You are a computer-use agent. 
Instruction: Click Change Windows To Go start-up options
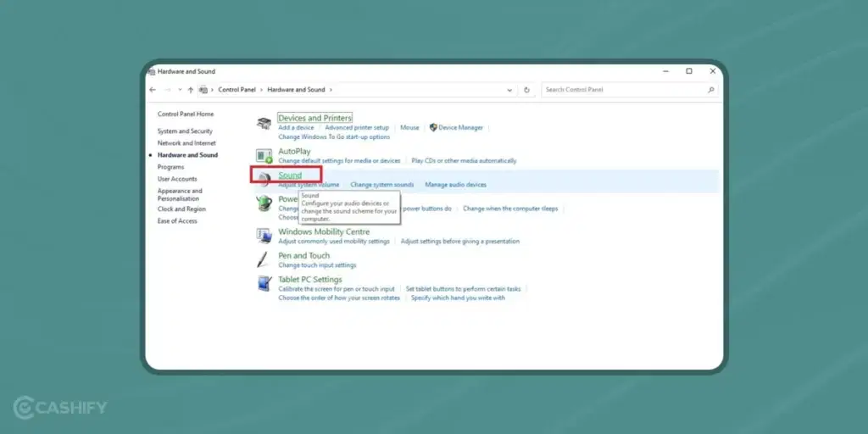(x=334, y=136)
